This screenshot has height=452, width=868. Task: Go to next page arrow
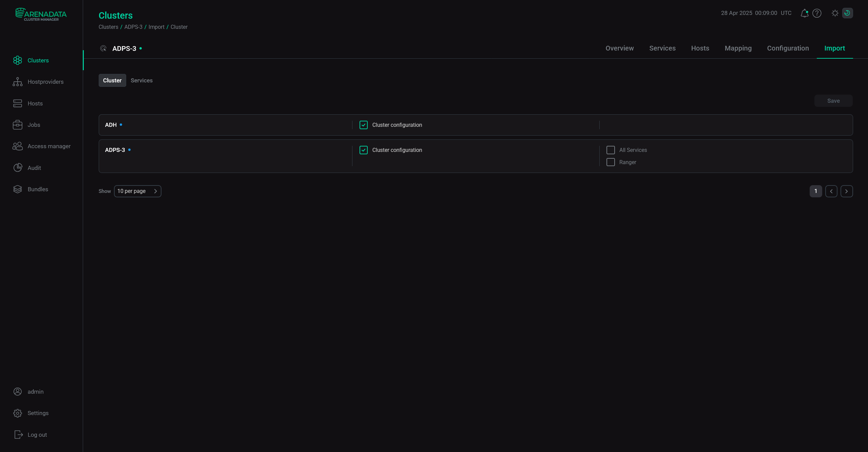[x=847, y=191]
